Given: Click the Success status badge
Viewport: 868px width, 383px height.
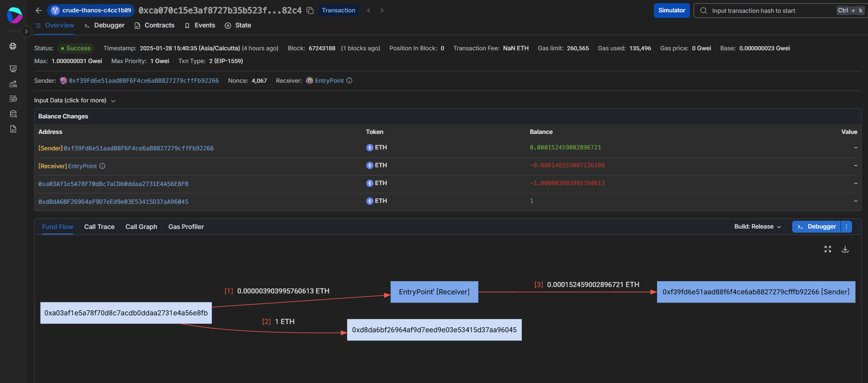Looking at the screenshot, I should click(x=76, y=48).
